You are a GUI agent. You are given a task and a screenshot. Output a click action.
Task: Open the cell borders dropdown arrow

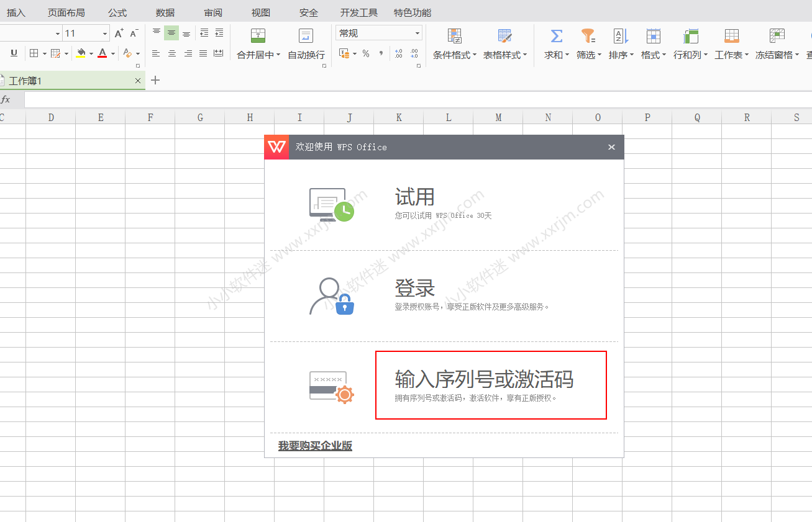click(x=45, y=54)
